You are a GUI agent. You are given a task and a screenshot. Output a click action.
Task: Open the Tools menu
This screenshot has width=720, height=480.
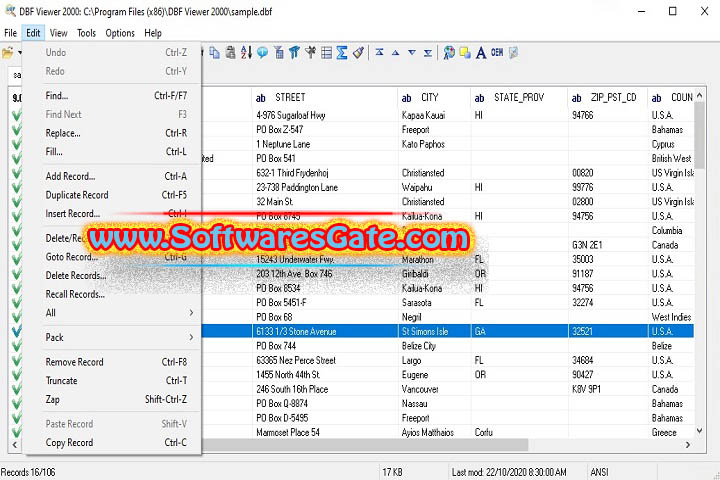86,33
